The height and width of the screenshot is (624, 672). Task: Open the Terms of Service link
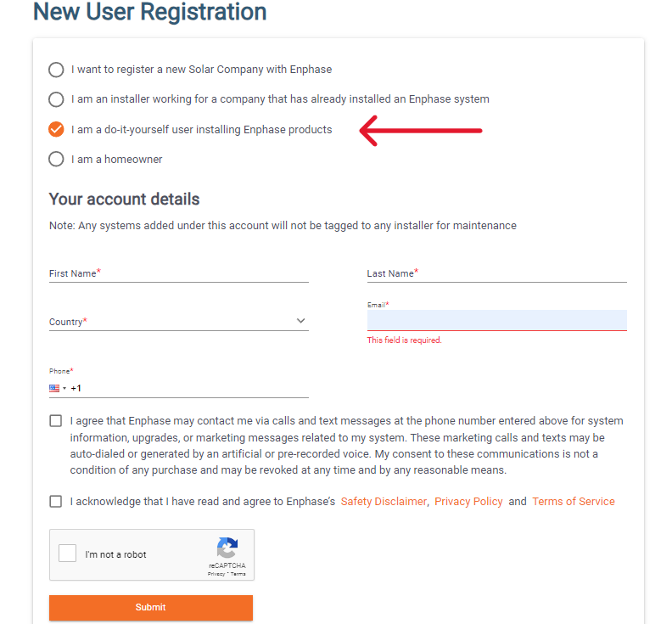[574, 502]
